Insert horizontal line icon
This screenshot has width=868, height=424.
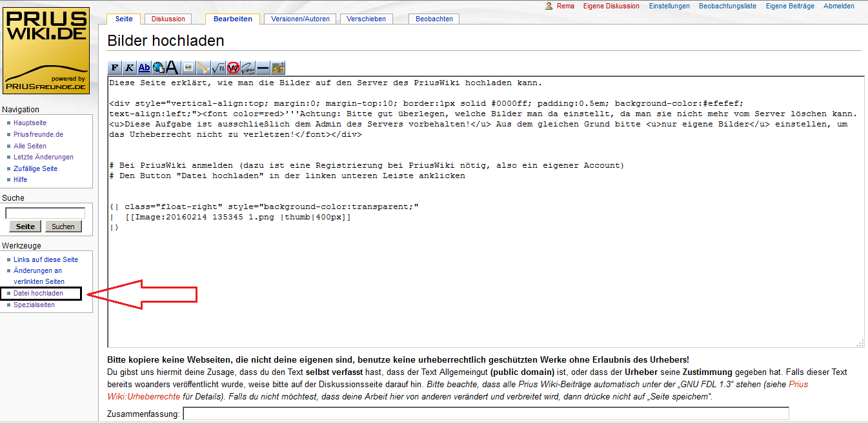coord(263,67)
